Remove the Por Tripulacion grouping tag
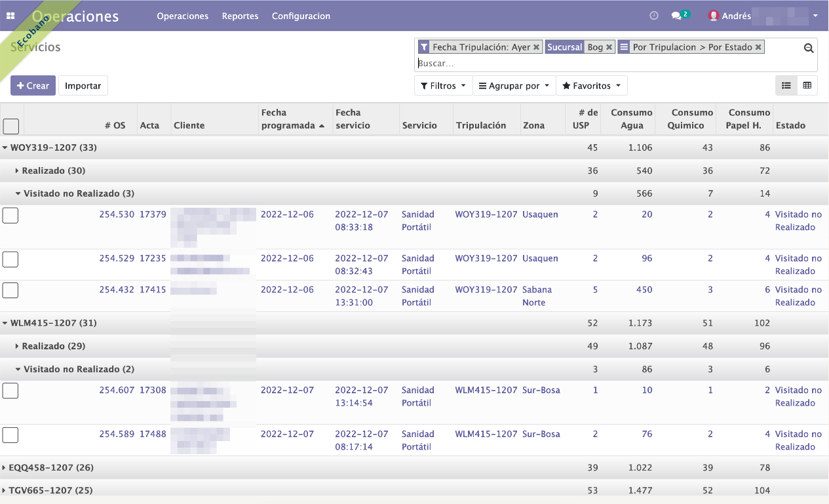This screenshot has width=829, height=504. point(758,47)
